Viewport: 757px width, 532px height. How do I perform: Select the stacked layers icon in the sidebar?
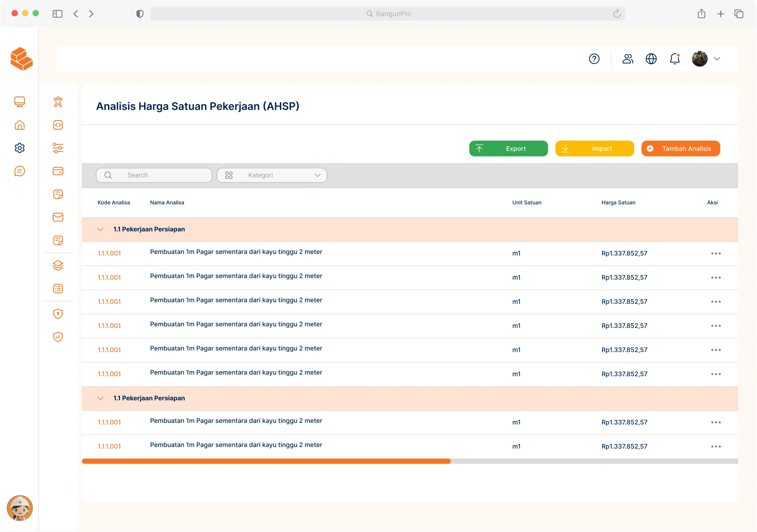coord(58,265)
